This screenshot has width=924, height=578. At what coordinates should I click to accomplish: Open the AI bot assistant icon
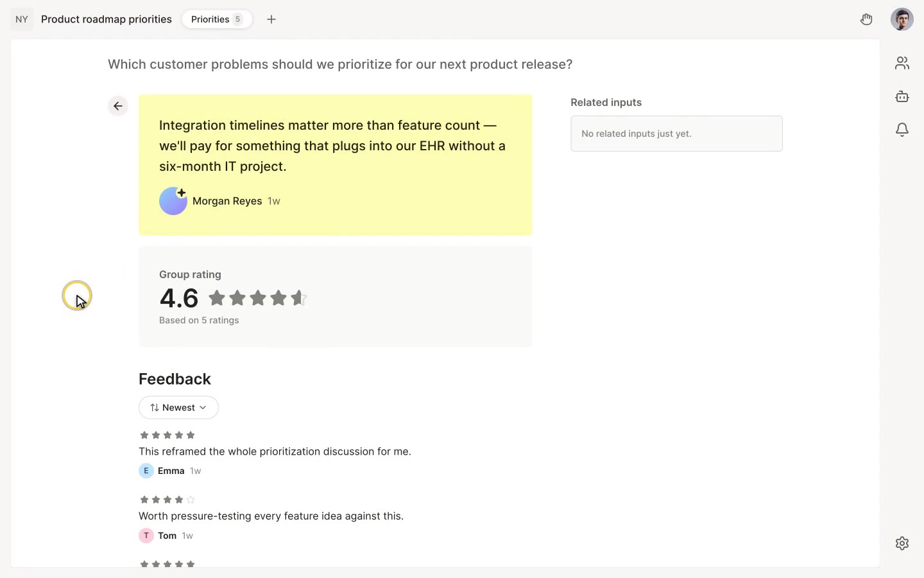click(902, 96)
